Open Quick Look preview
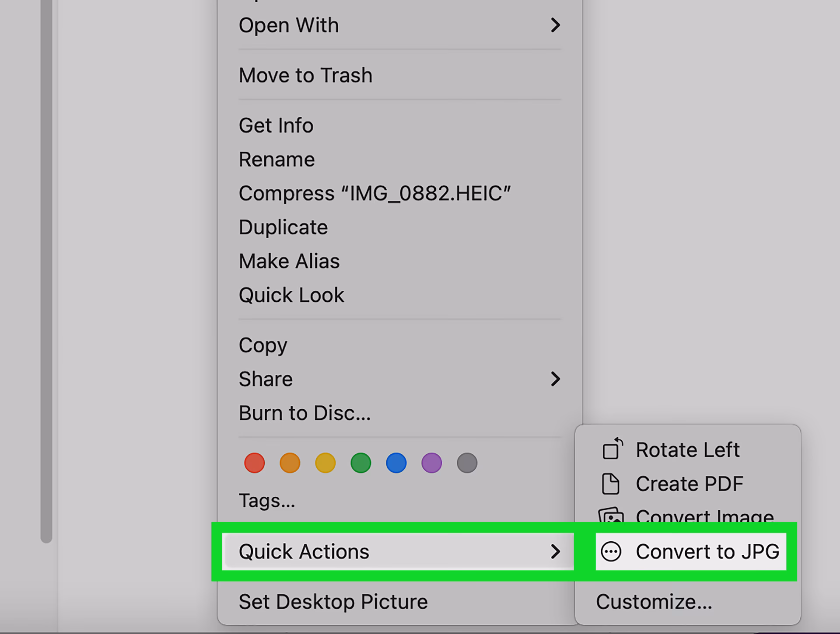This screenshot has width=840, height=634. click(x=291, y=295)
